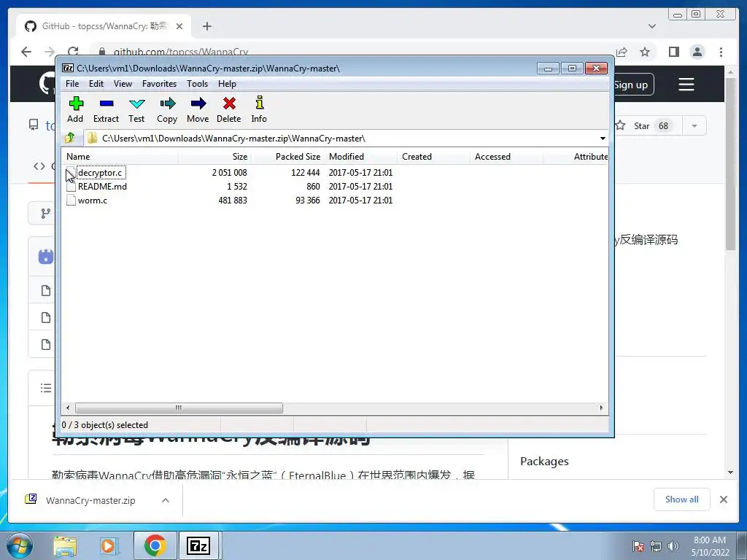Image resolution: width=747 pixels, height=560 pixels.
Task: Sort files by Name column
Action: pyautogui.click(x=120, y=157)
